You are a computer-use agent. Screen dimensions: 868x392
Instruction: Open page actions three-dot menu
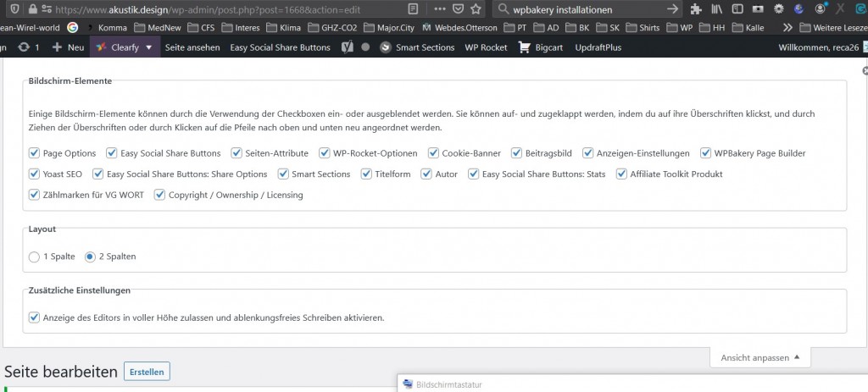click(x=440, y=8)
